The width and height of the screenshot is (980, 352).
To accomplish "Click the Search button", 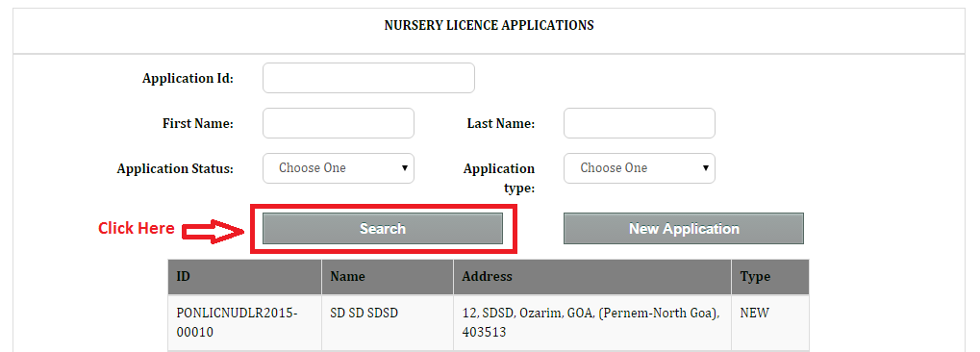I will pyautogui.click(x=383, y=228).
